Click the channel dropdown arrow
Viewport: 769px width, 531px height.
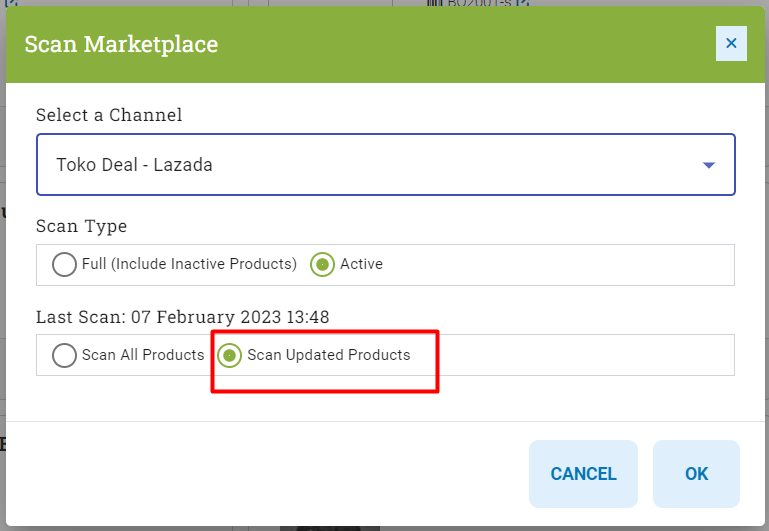pyautogui.click(x=708, y=165)
